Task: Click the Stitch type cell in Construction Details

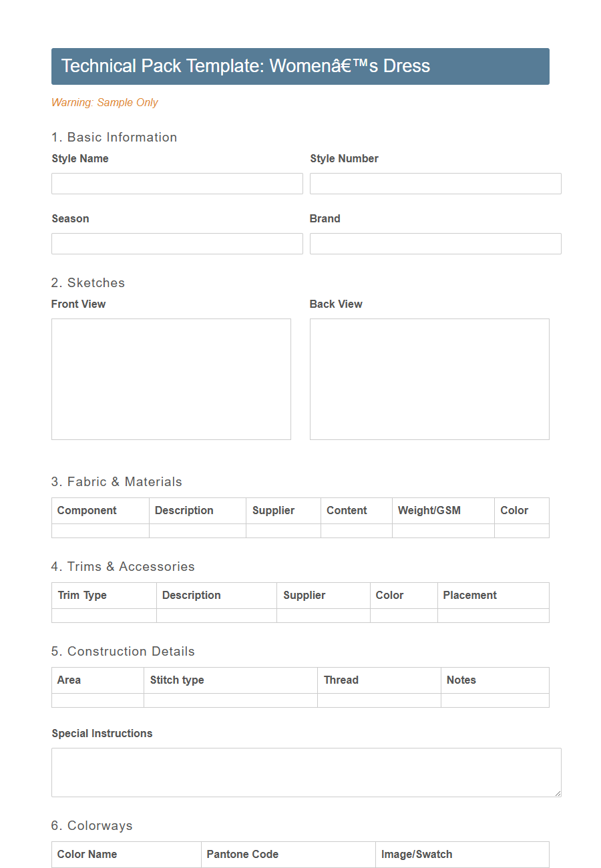Action: click(x=230, y=700)
